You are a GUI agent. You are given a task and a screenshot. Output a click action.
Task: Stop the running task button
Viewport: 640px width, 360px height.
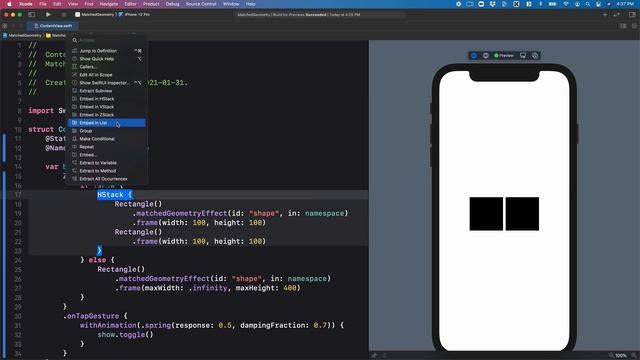[x=64, y=15]
